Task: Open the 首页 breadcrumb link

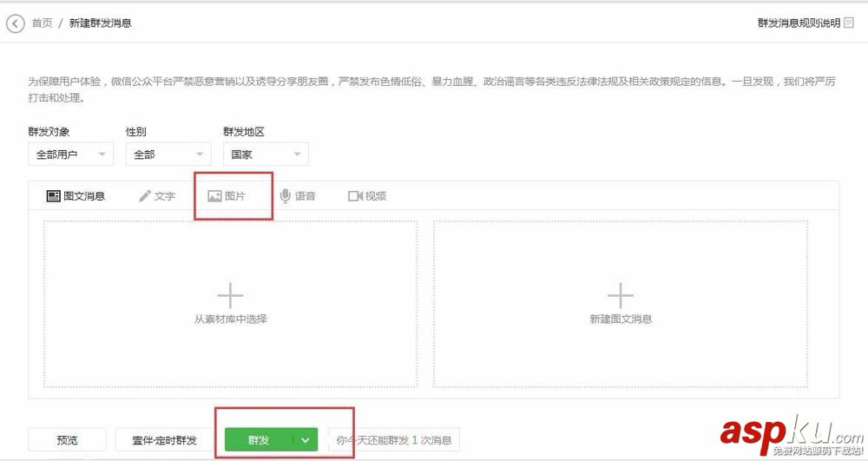Action: click(x=42, y=23)
